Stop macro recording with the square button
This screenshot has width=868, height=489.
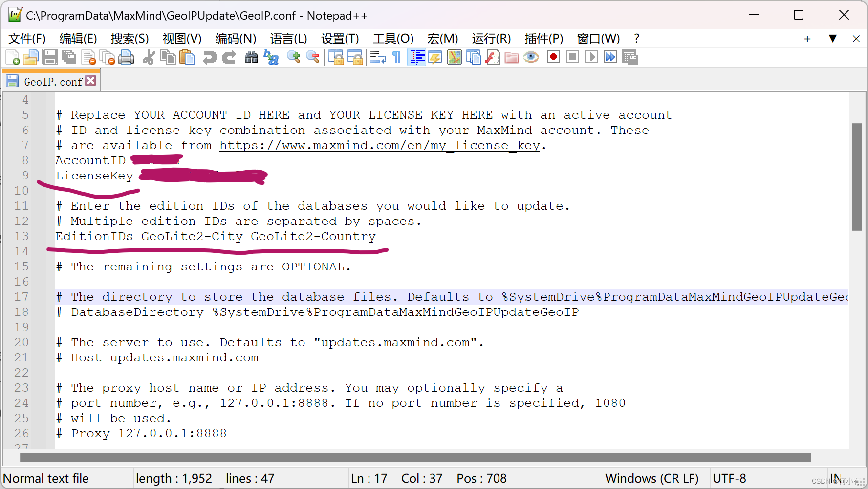click(572, 58)
